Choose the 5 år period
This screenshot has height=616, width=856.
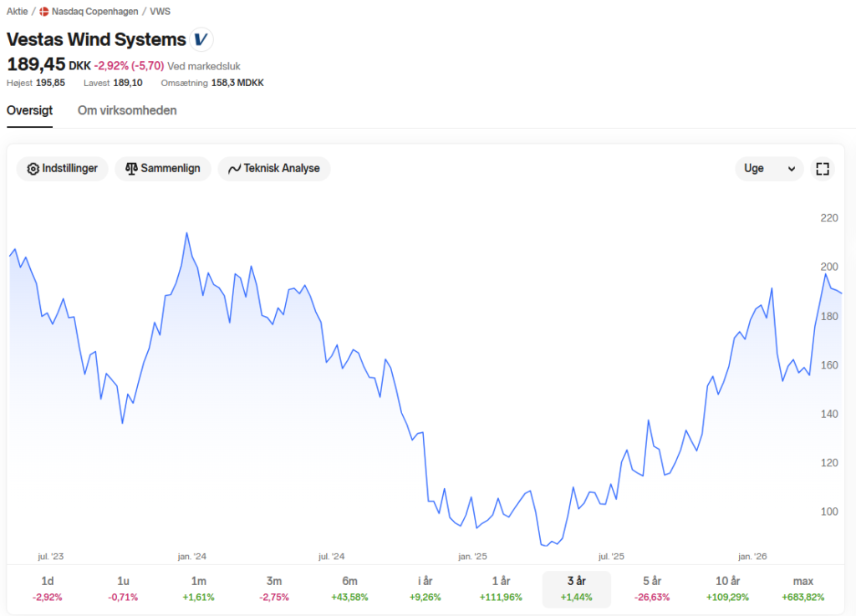coord(652,588)
